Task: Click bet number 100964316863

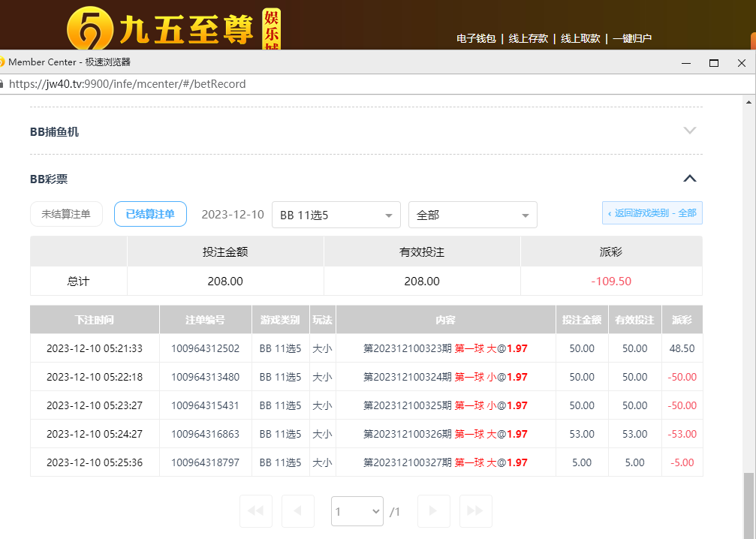Action: (x=206, y=434)
